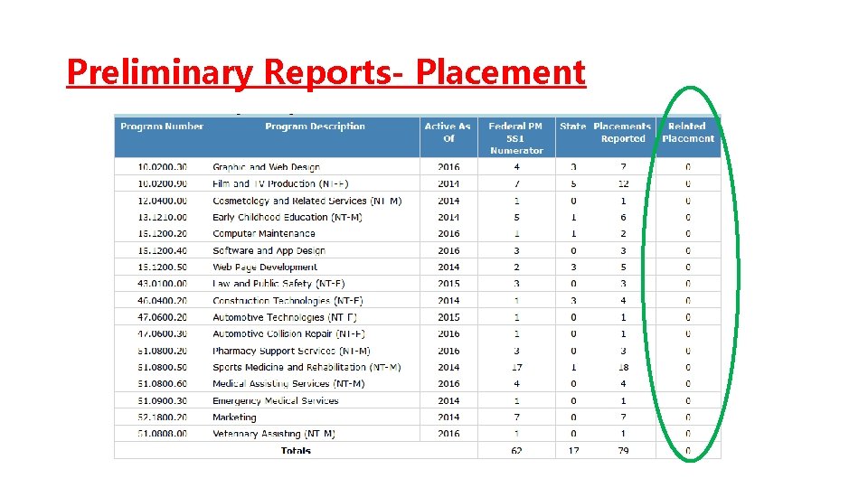Viewport: 868px width, 488px height.
Task: Click the Active As Of column header
Action: pos(448,132)
